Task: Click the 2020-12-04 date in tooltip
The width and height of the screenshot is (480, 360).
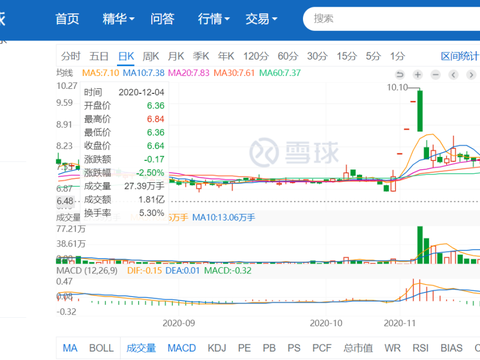Action: pos(142,92)
